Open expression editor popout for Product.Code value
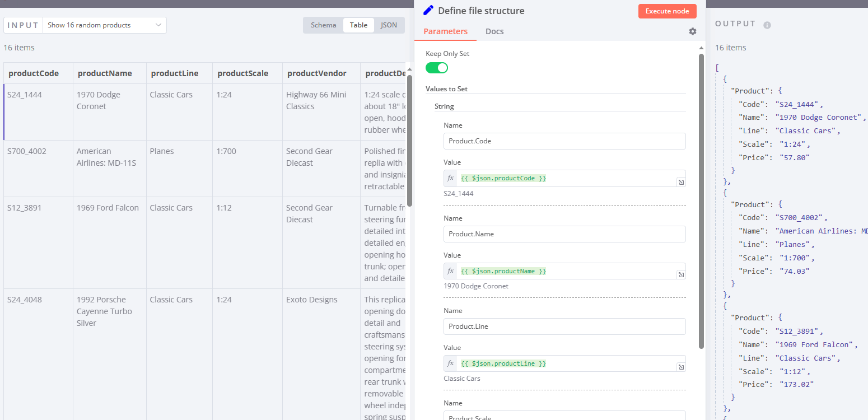The image size is (868, 420). (681, 181)
